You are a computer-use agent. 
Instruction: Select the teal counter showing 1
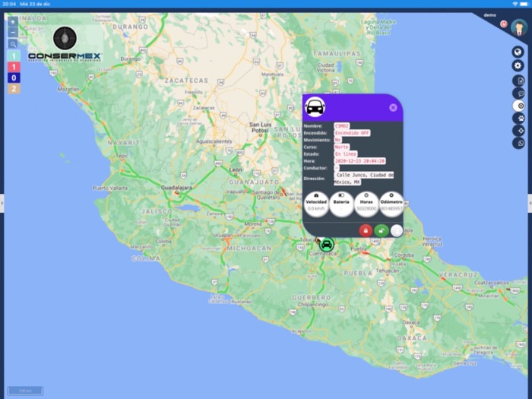14,56
